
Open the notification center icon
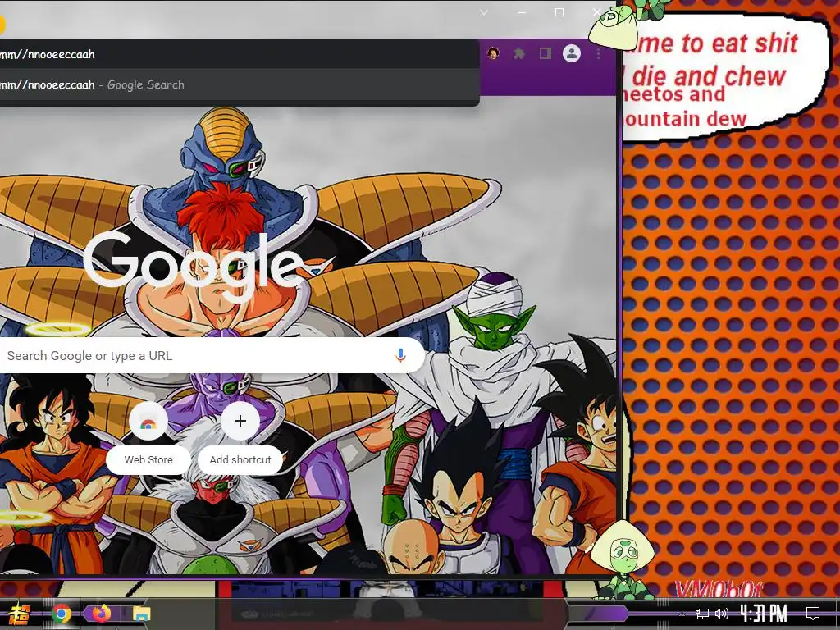pyautogui.click(x=813, y=614)
